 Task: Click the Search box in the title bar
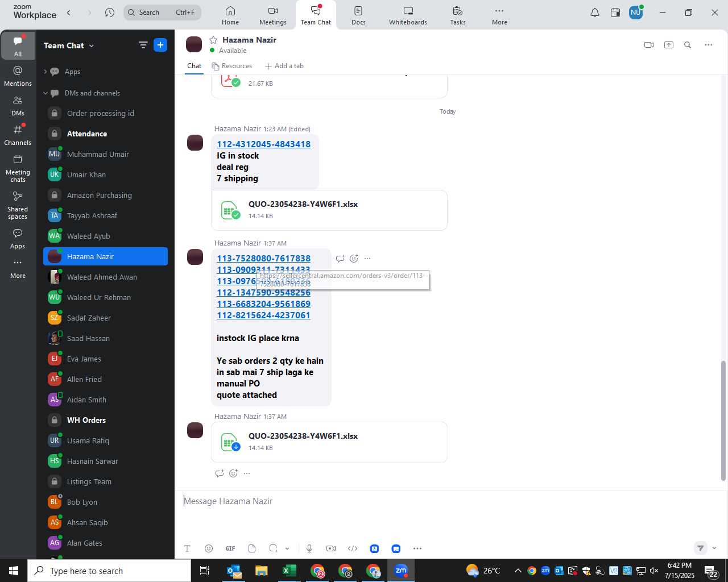click(x=162, y=13)
